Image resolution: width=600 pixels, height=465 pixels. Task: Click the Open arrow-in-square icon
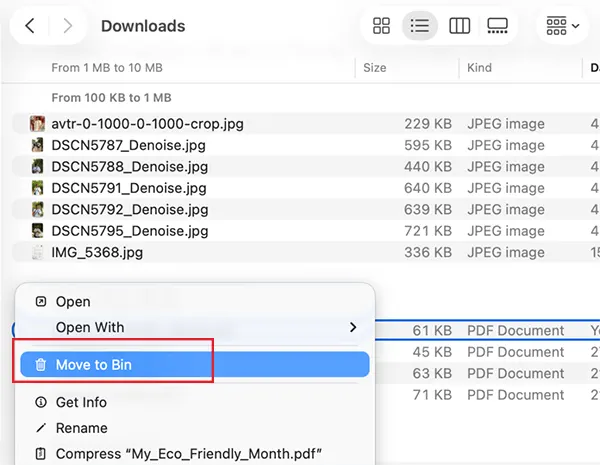[41, 302]
